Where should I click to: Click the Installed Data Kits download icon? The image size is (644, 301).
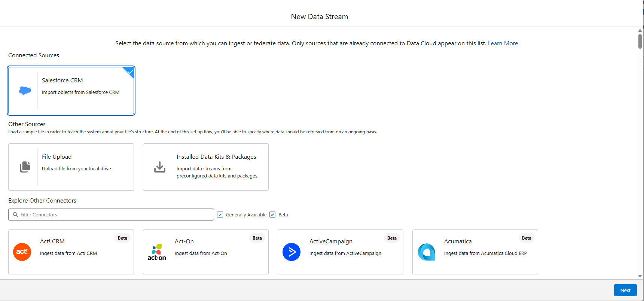coord(160,167)
